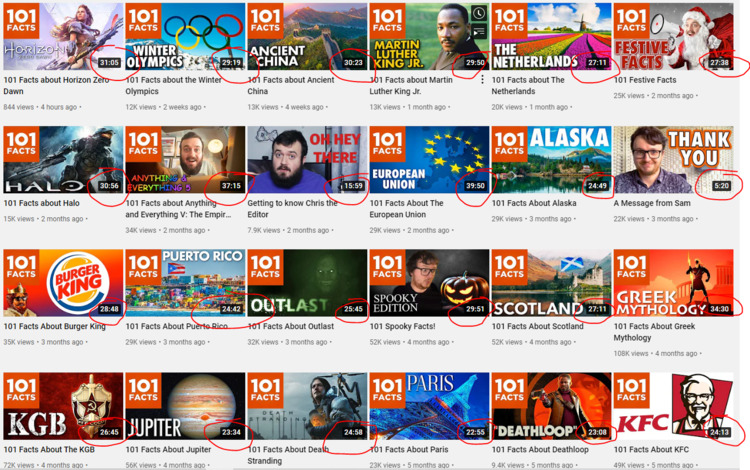Viewport: 750px width, 470px height.
Task: Click the '7.9K views • 2 months ago' text
Action: point(288,230)
